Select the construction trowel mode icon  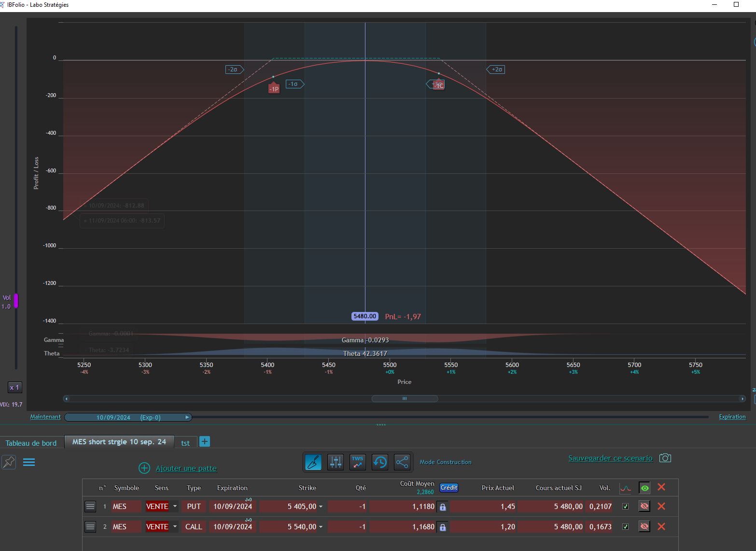(x=313, y=462)
